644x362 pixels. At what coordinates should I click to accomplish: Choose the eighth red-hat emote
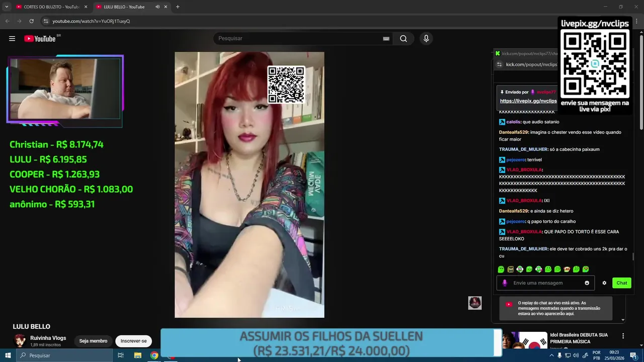point(567,269)
